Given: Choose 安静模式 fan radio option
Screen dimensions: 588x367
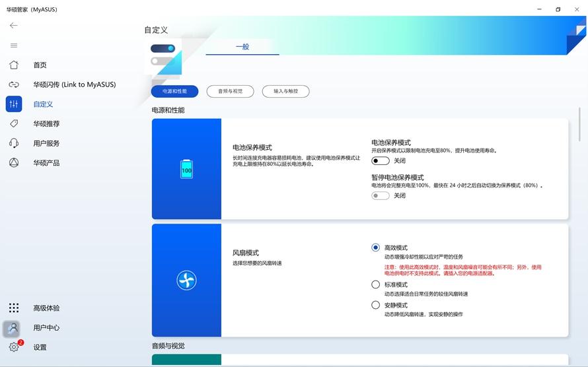Looking at the screenshot, I should [x=375, y=305].
